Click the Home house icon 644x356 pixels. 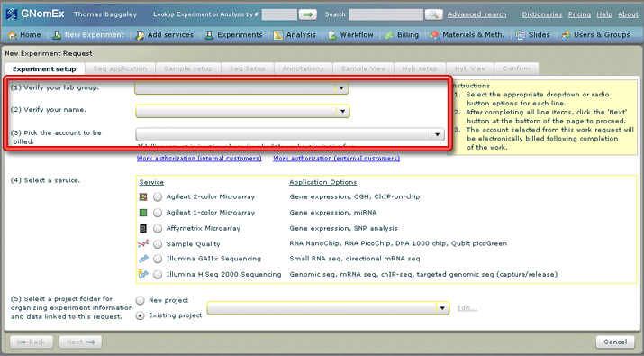13,35
